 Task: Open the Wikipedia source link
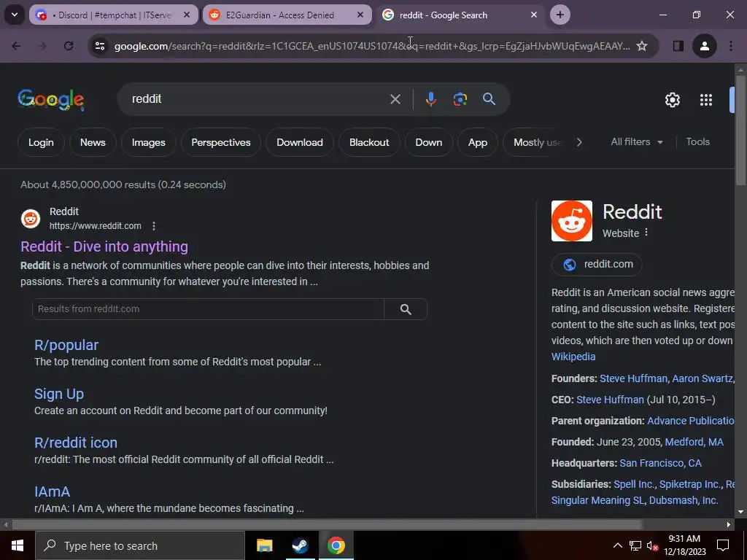pyautogui.click(x=573, y=357)
